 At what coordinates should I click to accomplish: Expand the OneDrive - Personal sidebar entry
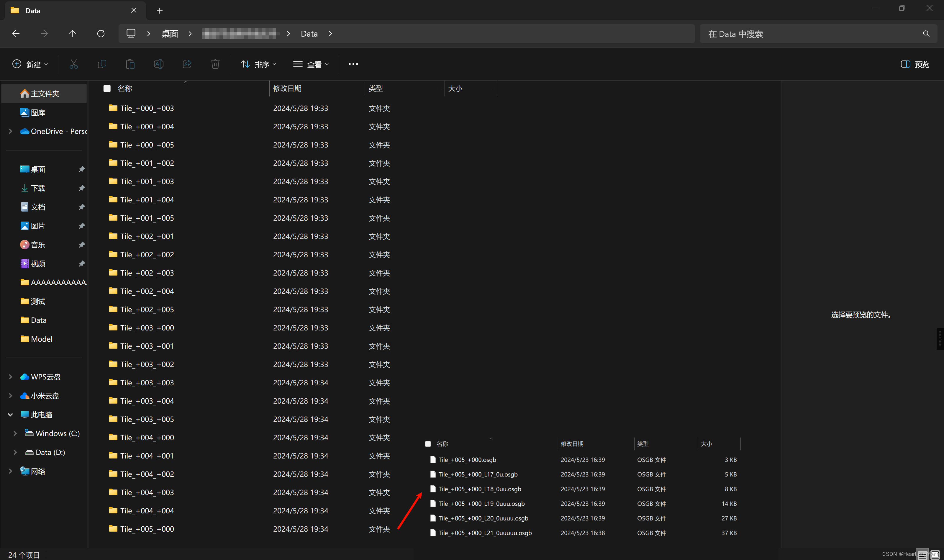(x=10, y=131)
